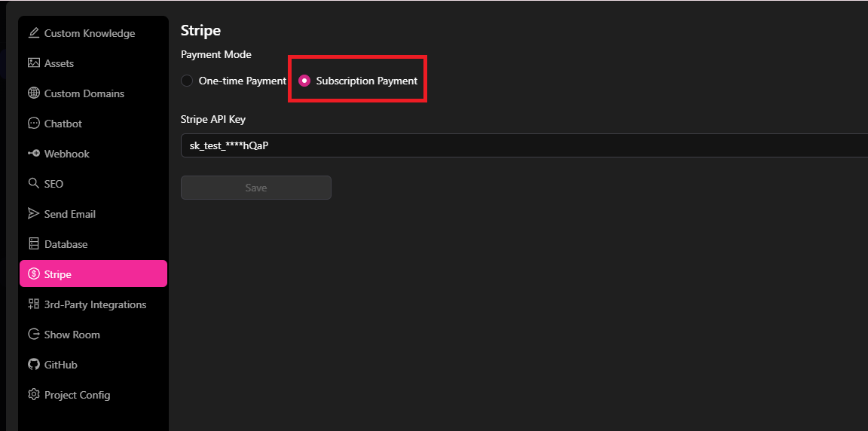Click the Chatbot speech bubble icon

[33, 124]
